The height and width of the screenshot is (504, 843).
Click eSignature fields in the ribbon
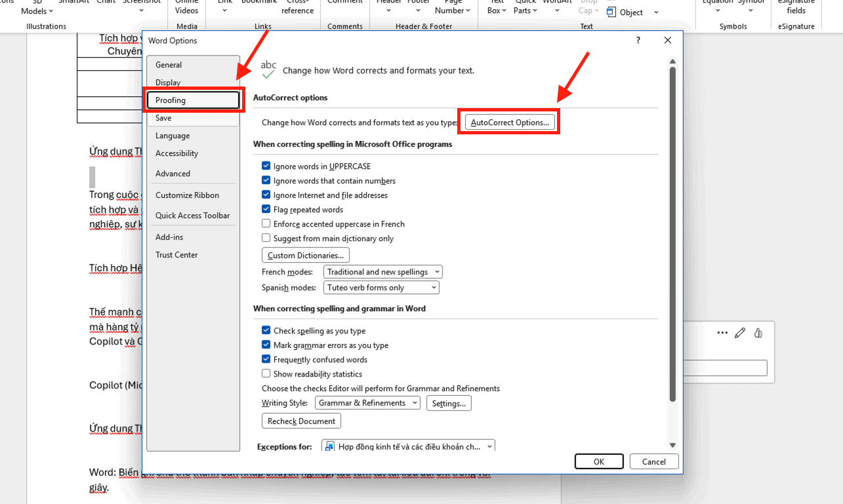click(796, 8)
